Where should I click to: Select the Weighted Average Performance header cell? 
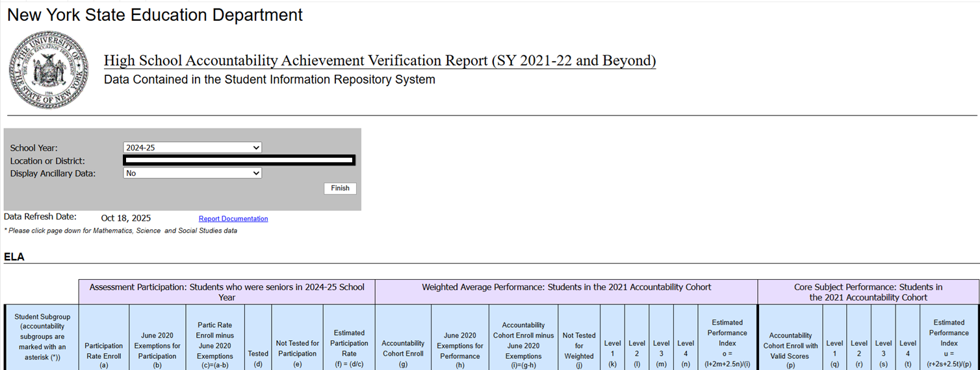pos(567,292)
